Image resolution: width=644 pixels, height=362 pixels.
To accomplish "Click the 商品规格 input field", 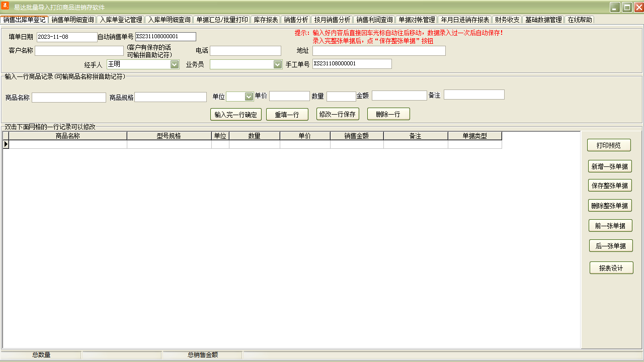I will (x=171, y=97).
